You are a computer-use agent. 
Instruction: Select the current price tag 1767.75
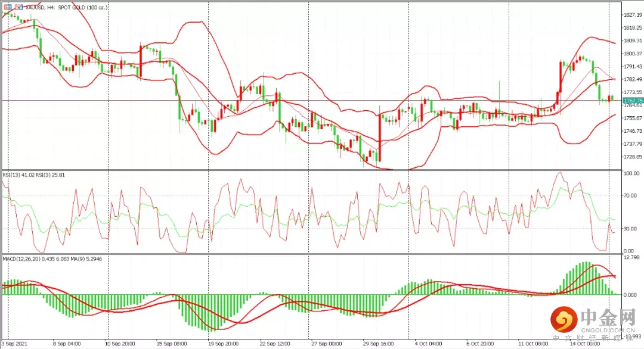(633, 101)
